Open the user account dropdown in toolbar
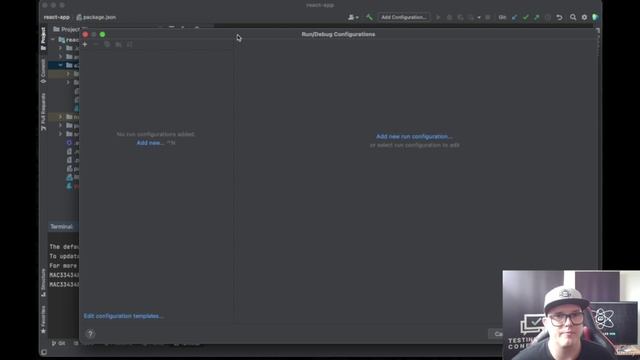 [x=353, y=17]
